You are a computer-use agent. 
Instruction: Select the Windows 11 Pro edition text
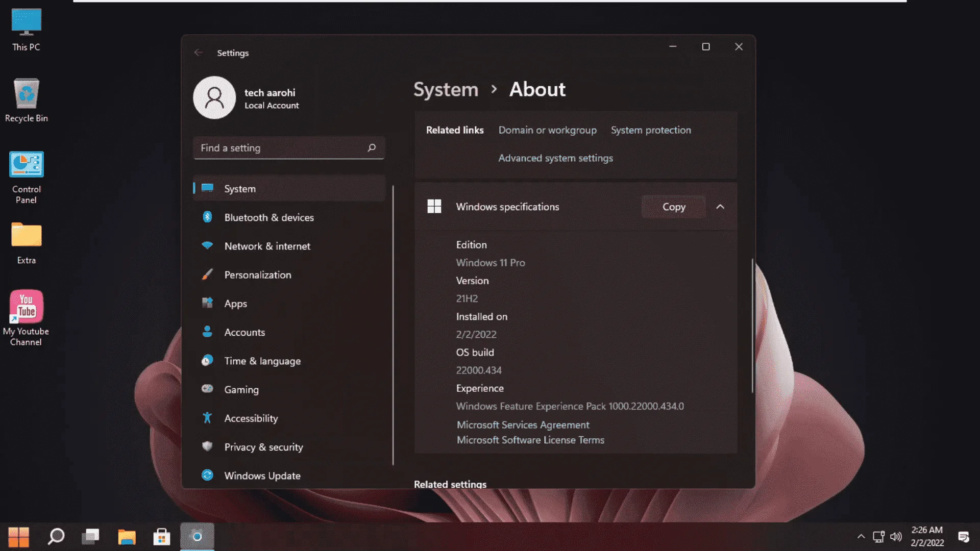click(491, 263)
